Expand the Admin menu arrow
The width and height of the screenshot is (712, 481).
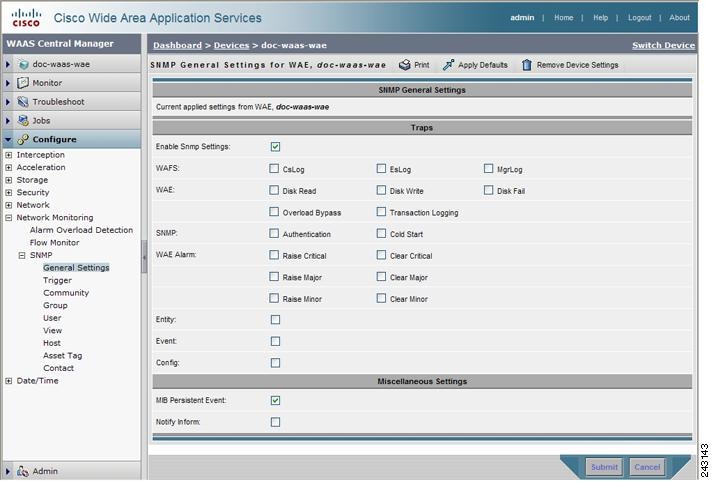pyautogui.click(x=8, y=471)
